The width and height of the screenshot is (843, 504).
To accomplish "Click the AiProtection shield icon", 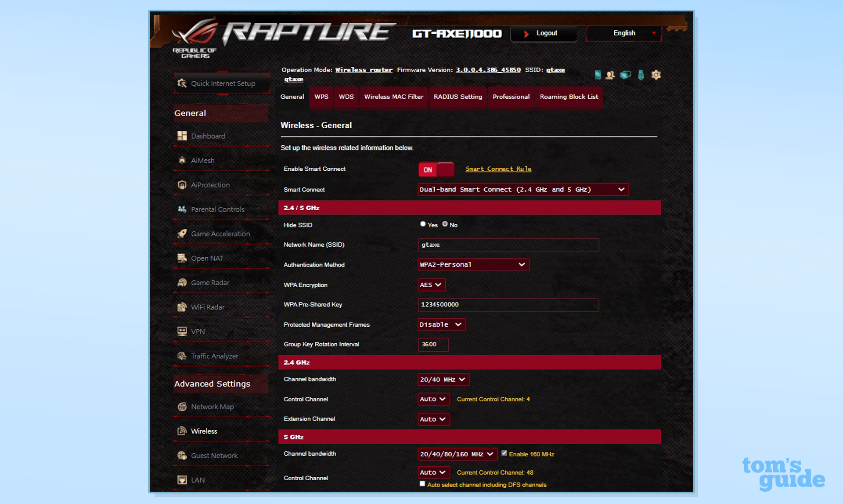I will pyautogui.click(x=182, y=185).
